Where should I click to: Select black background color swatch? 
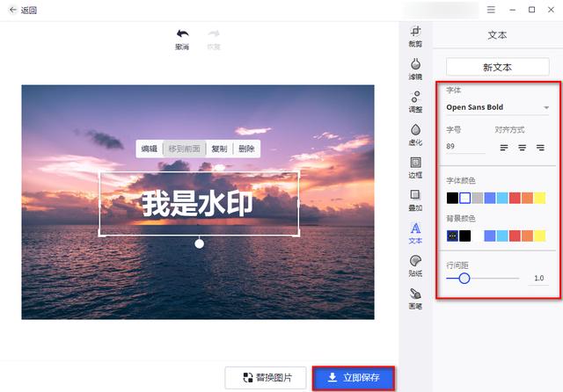point(465,236)
